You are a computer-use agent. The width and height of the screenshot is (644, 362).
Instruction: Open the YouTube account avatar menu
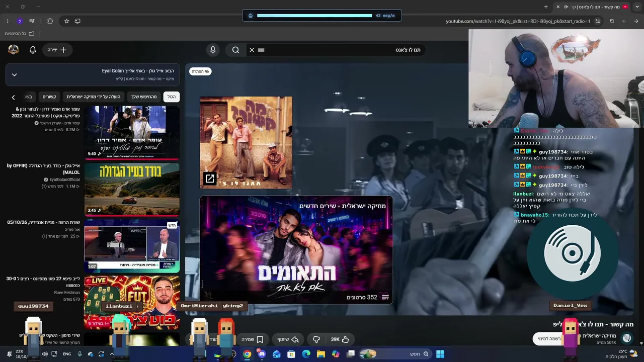(x=14, y=49)
